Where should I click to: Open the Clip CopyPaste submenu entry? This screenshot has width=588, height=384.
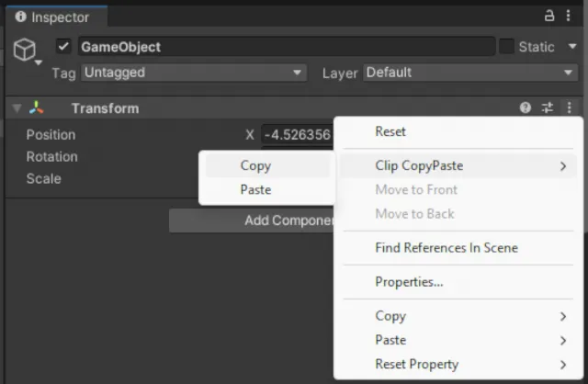pos(458,165)
